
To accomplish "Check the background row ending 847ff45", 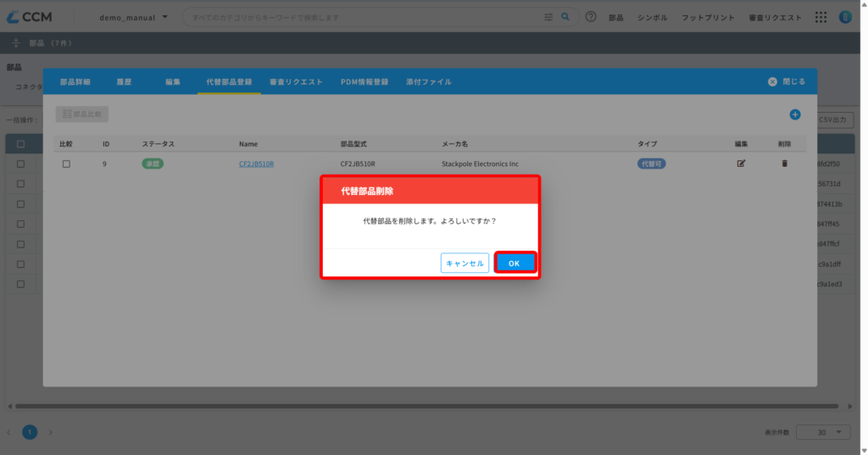I will point(20,225).
